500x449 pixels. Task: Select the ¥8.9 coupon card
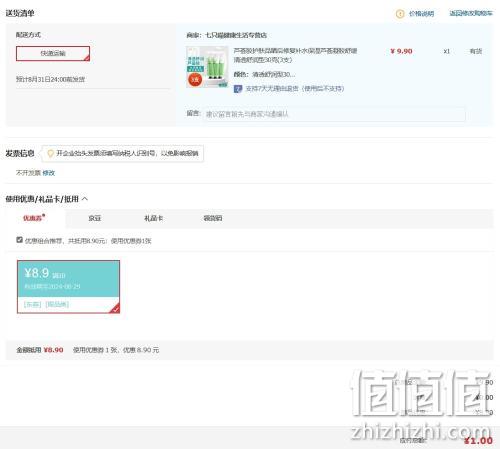[68, 287]
